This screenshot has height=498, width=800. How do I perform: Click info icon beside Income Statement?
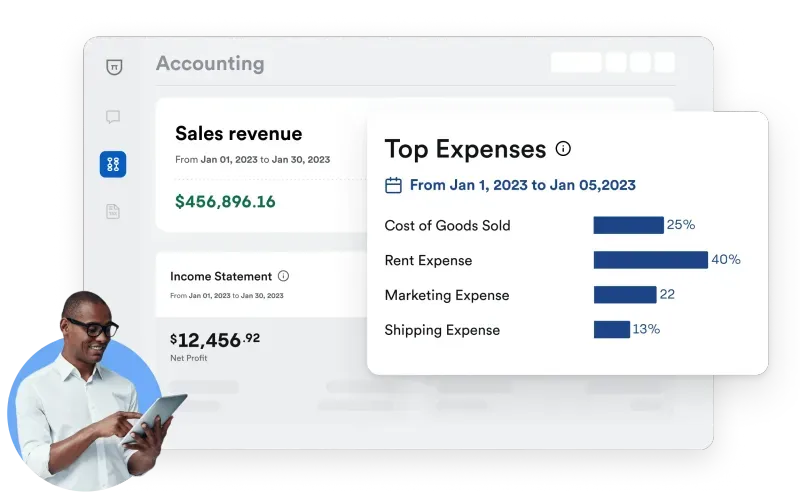[283, 276]
